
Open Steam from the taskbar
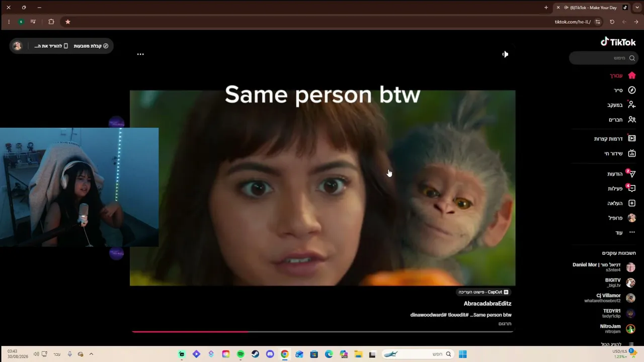click(255, 354)
